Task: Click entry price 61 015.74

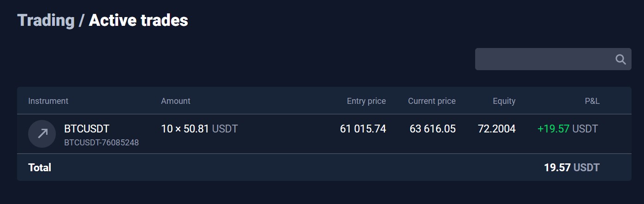Action: tap(363, 129)
